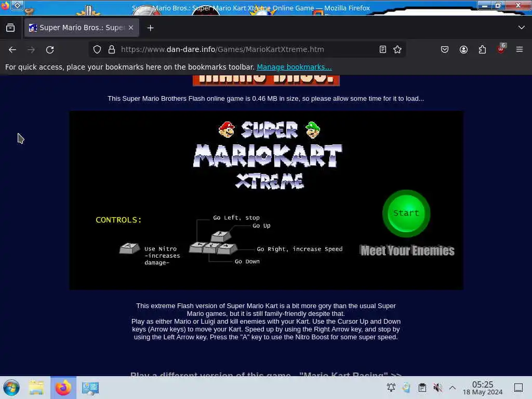
Task: Reload the page with the refresh icon
Action: point(50,49)
